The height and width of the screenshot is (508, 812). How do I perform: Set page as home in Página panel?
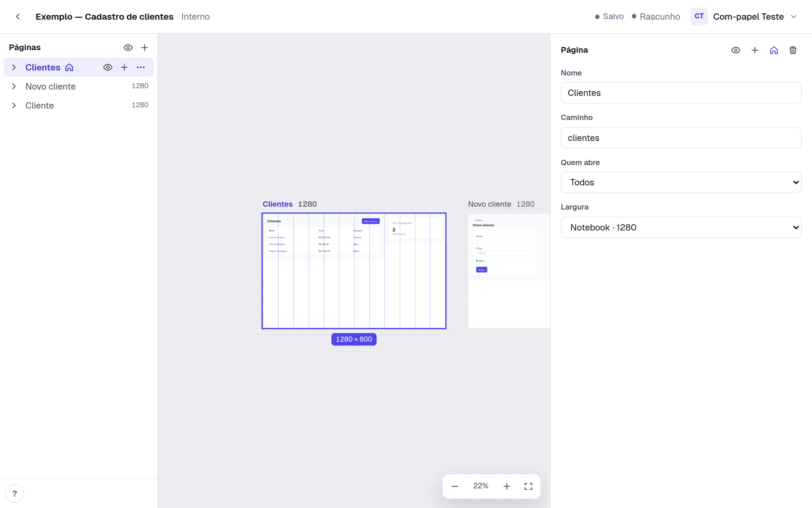tap(774, 50)
